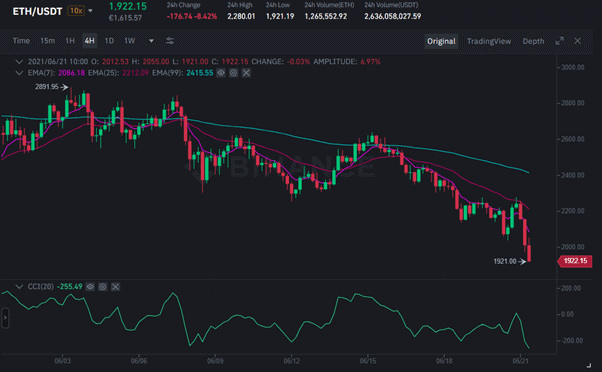Viewport: 602px width, 372px height.
Task: Click the 2891.95 high price marker
Action: pyautogui.click(x=47, y=87)
